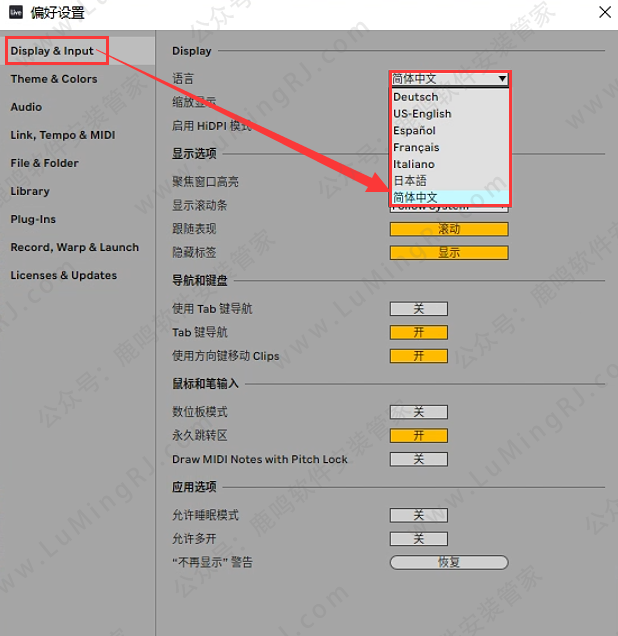Open the 显示滚动条 dropdown behind language list
This screenshot has height=636, width=618.
click(x=449, y=209)
